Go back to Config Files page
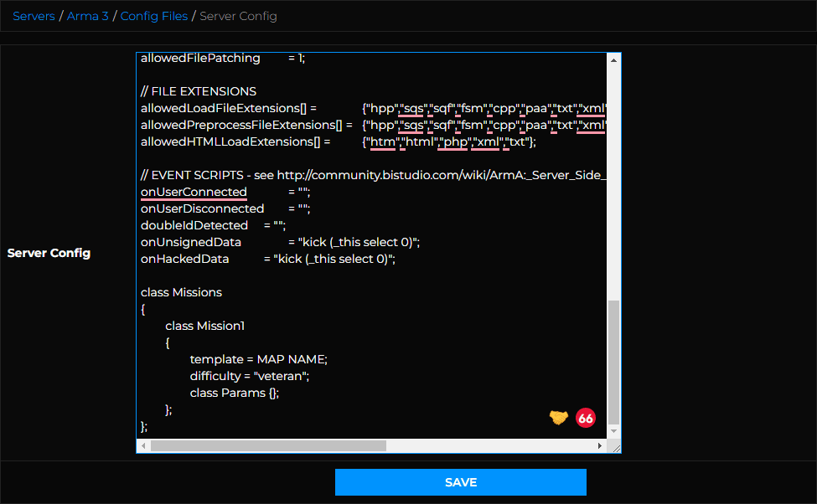This screenshot has width=817, height=504. [154, 15]
